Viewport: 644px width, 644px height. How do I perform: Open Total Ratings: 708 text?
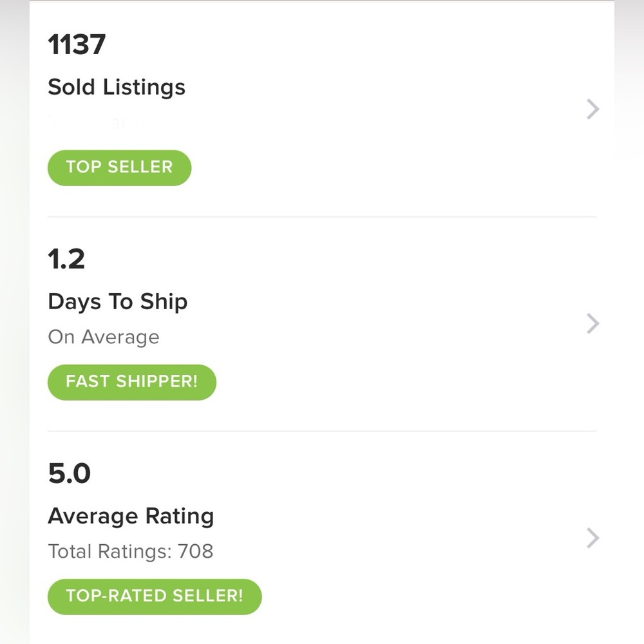(131, 551)
